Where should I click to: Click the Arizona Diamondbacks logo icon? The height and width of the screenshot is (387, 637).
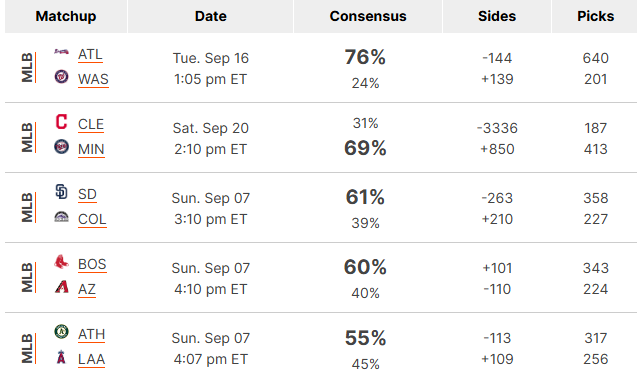pyautogui.click(x=61, y=287)
